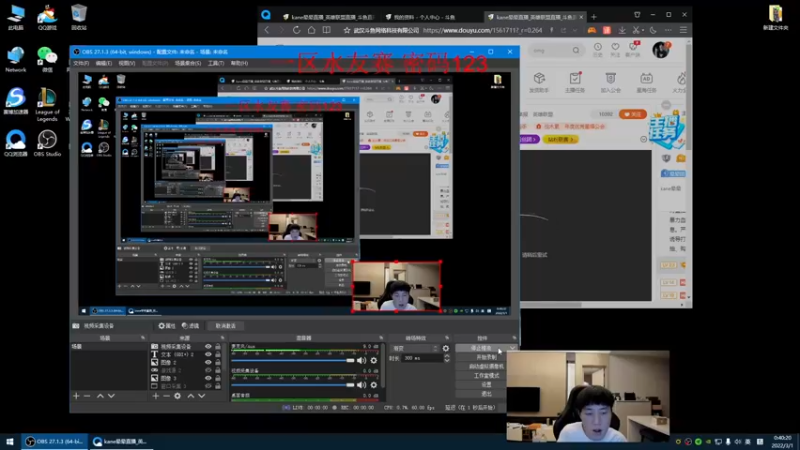Viewport: 800px width, 450px height.
Task: Move selected source down with arrow
Action: click(x=202, y=396)
